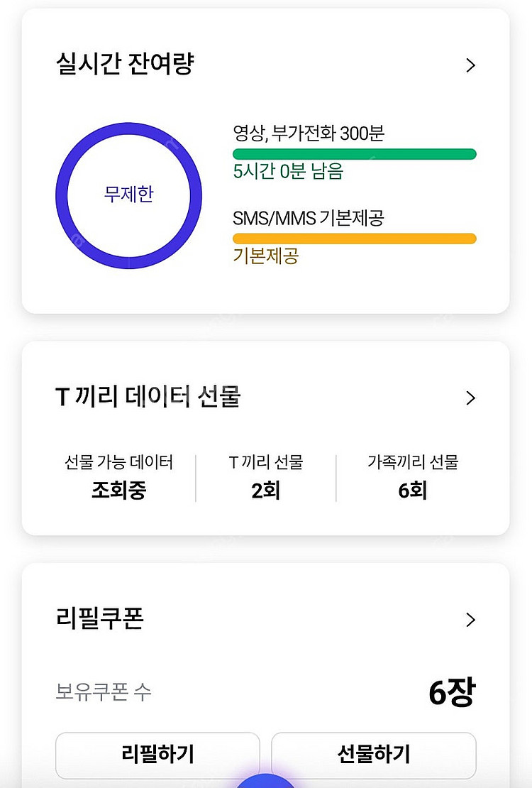Tap the 6장 coupon count
Image resolution: width=532 pixels, height=788 pixels.
(x=451, y=693)
